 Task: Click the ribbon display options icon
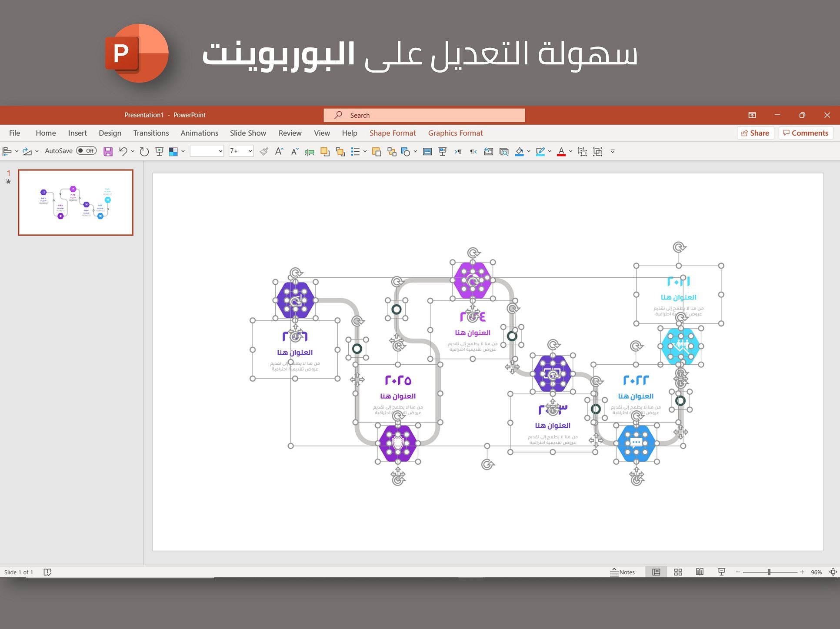[x=752, y=115]
